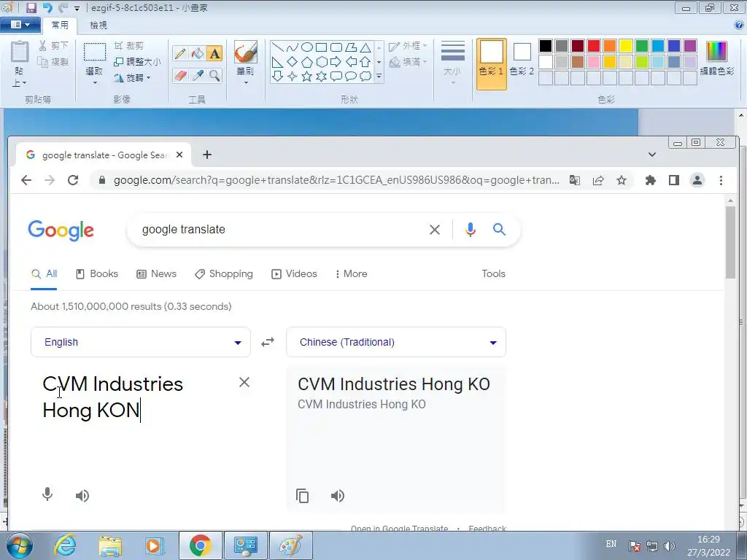The image size is (747, 560).
Task: Open the Paint Rotate dropdown
Action: click(133, 77)
